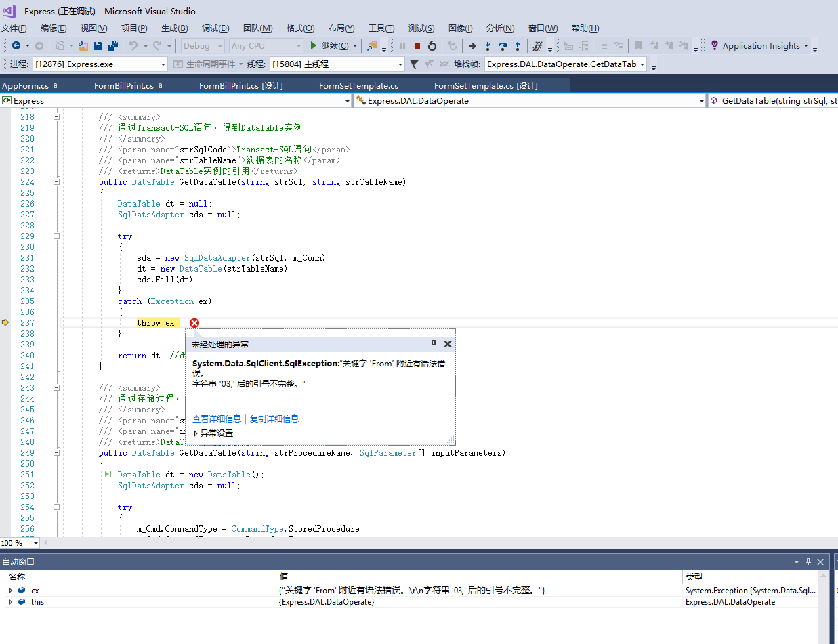The height and width of the screenshot is (644, 838).
Task: Click the Save All icon
Action: click(112, 45)
